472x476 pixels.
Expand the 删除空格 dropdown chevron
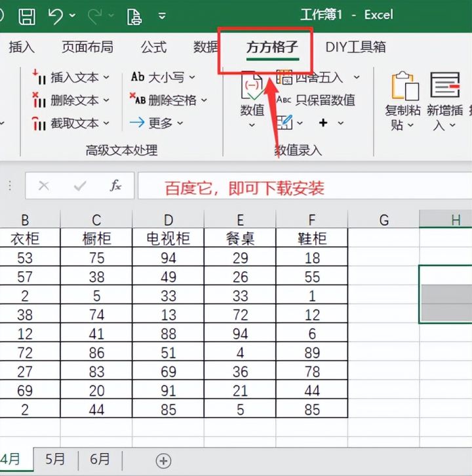[204, 100]
